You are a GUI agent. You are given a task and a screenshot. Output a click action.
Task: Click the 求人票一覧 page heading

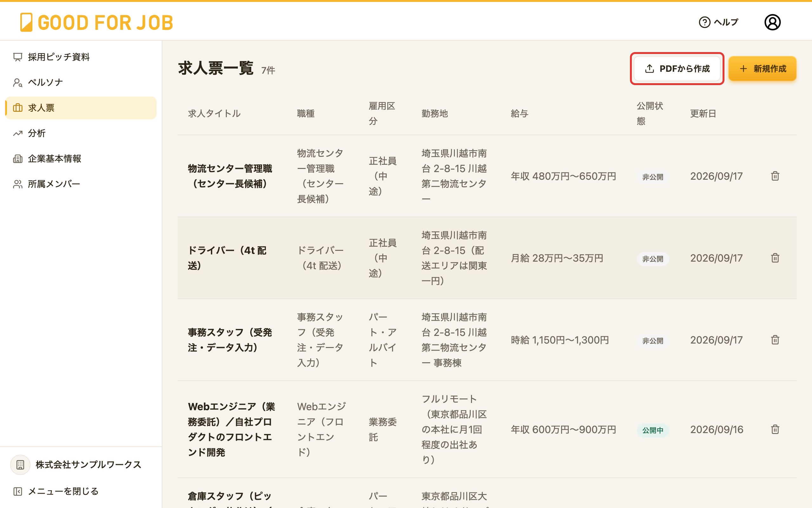pos(215,68)
